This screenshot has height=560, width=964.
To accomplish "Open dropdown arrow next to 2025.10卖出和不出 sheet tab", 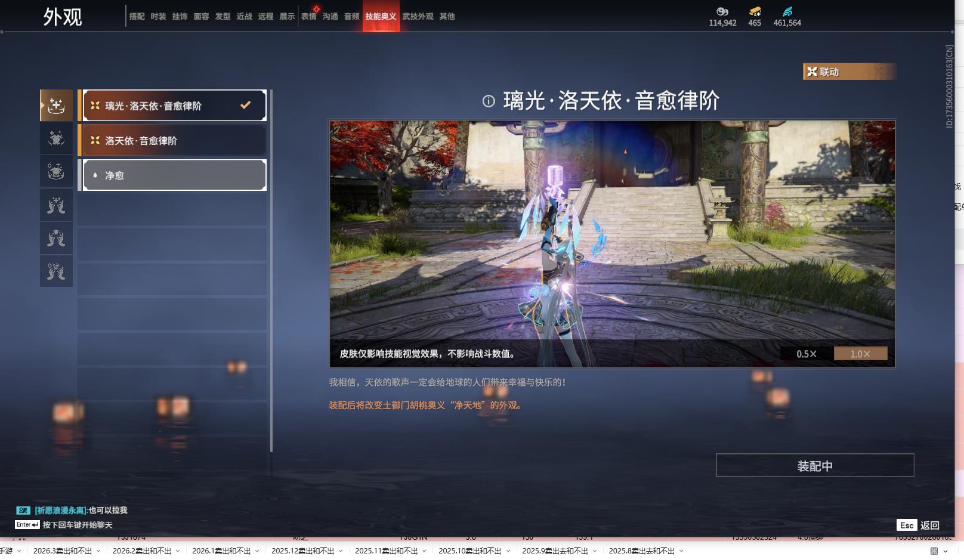I will point(508,551).
